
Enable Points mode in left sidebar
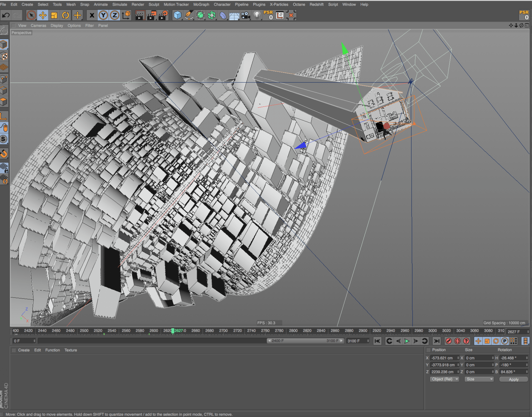(x=4, y=79)
